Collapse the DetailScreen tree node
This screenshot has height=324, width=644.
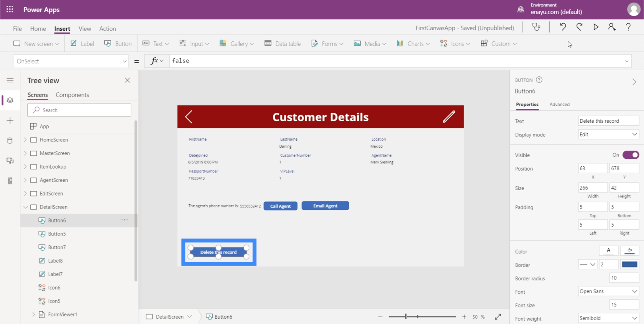tap(25, 207)
